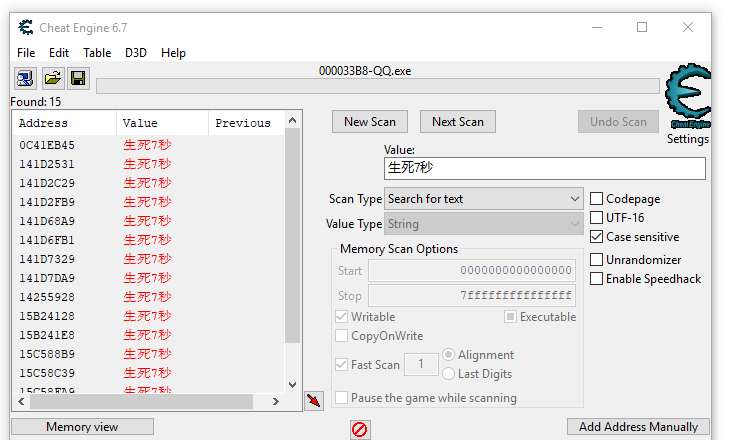The height and width of the screenshot is (440, 730).
Task: Open the Value Type dropdown
Action: tap(484, 224)
